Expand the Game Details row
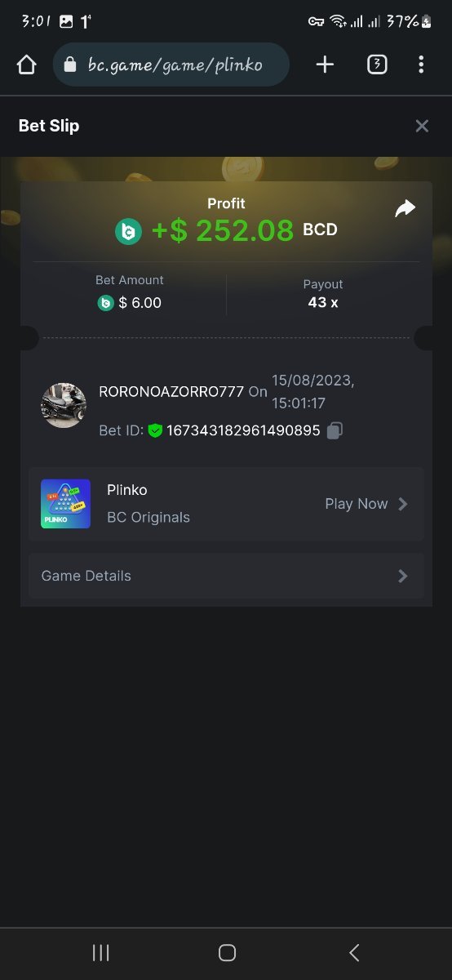452x980 pixels. click(x=226, y=576)
